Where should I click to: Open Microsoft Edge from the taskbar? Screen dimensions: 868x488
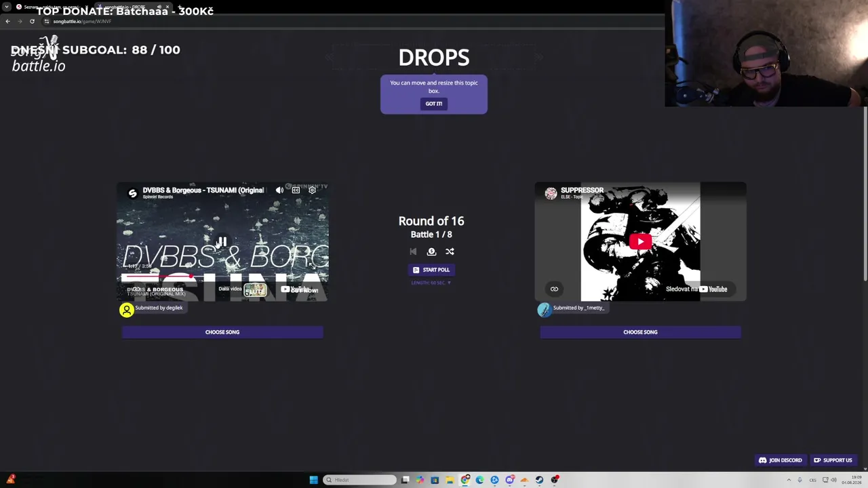coord(479,480)
